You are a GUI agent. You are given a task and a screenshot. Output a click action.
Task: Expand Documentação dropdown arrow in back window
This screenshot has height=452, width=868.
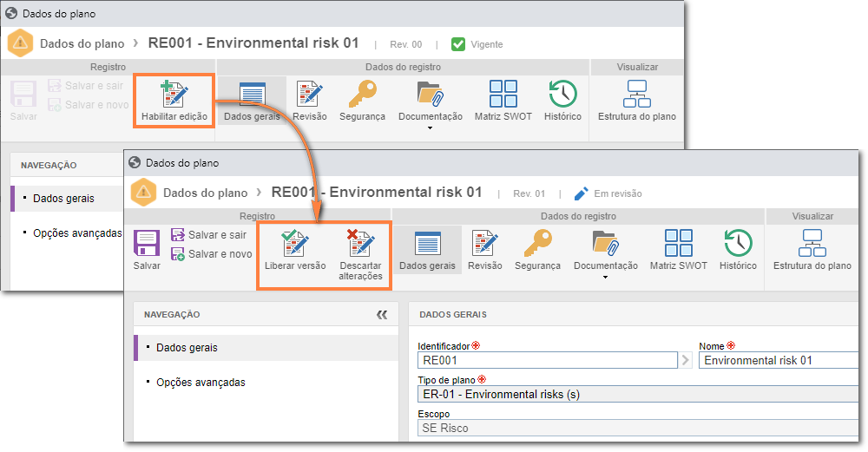431,128
